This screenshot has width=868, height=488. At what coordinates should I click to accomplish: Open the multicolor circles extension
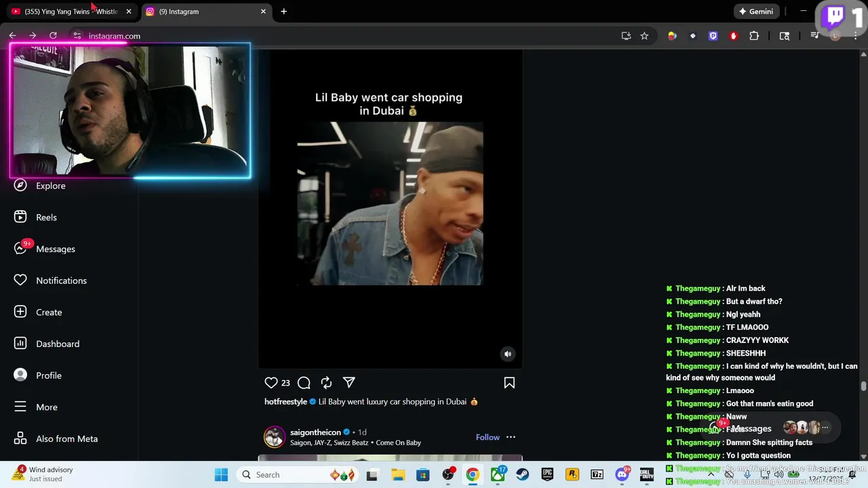pos(672,36)
